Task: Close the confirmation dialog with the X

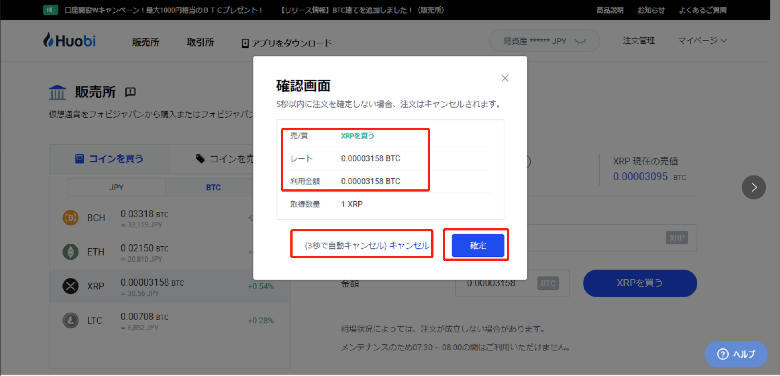Action: coord(505,78)
